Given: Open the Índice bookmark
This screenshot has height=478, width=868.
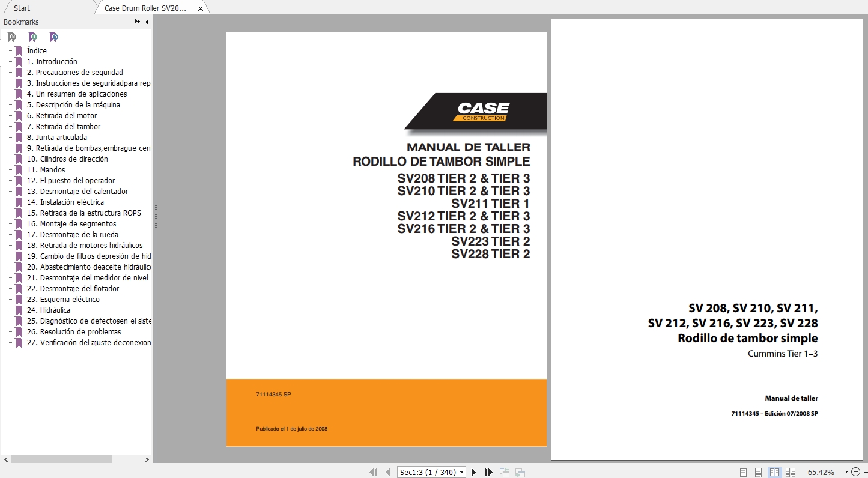Looking at the screenshot, I should click(37, 51).
